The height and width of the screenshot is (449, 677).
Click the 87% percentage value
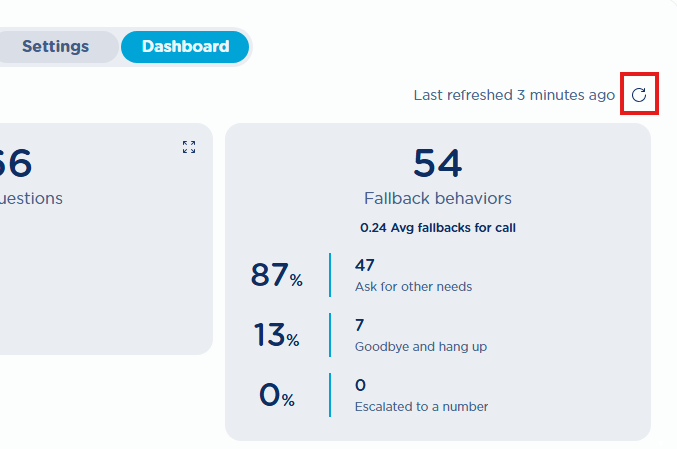pos(276,275)
